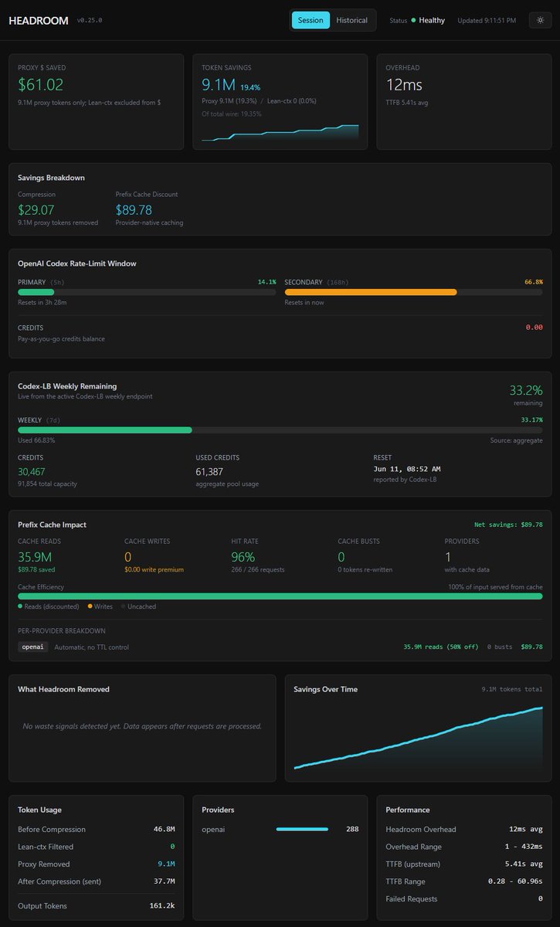Click the 66.8% secondary usage percentage

click(x=534, y=282)
